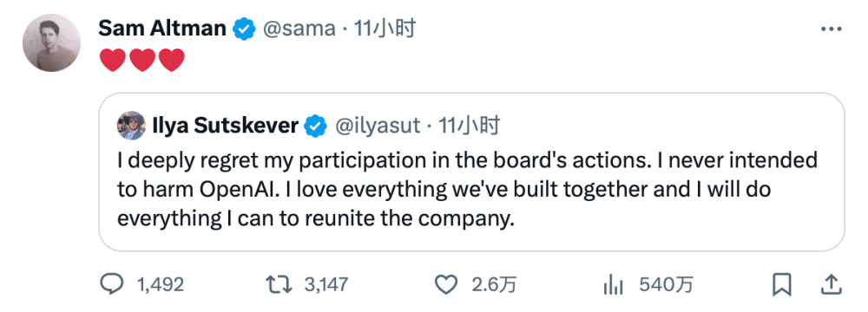Bookmark the tweet with the bookmark icon
Viewport: 868px width, 312px height.
782,285
